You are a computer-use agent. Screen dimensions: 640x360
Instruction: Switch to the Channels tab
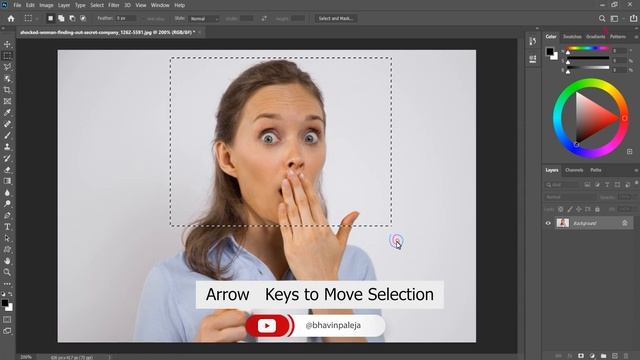coord(574,170)
